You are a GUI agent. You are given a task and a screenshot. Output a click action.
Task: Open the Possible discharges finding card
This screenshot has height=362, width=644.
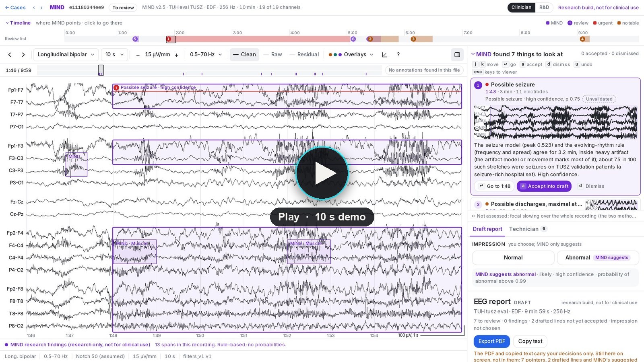coord(555,204)
